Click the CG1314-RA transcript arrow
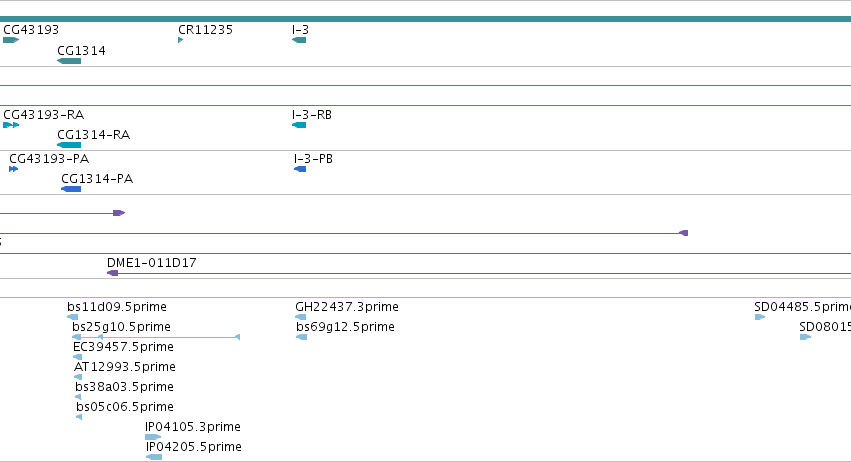Image resolution: width=851 pixels, height=462 pixels. (69, 145)
